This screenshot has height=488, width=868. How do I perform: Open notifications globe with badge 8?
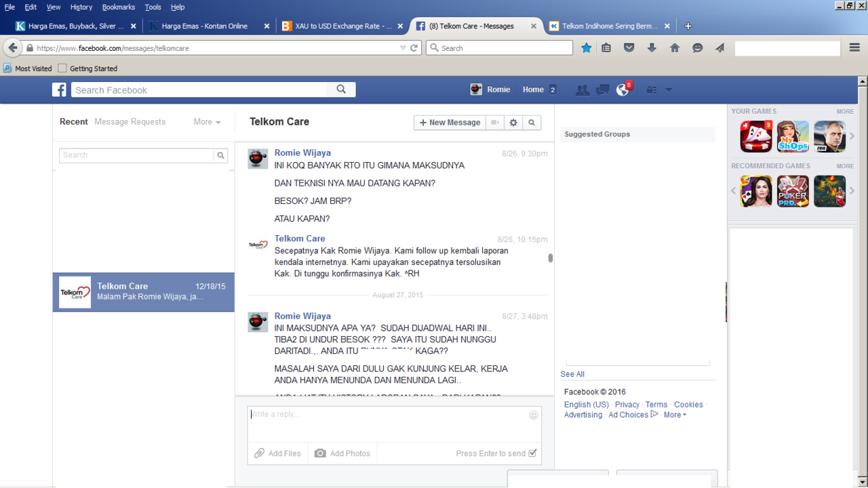pyautogui.click(x=623, y=89)
